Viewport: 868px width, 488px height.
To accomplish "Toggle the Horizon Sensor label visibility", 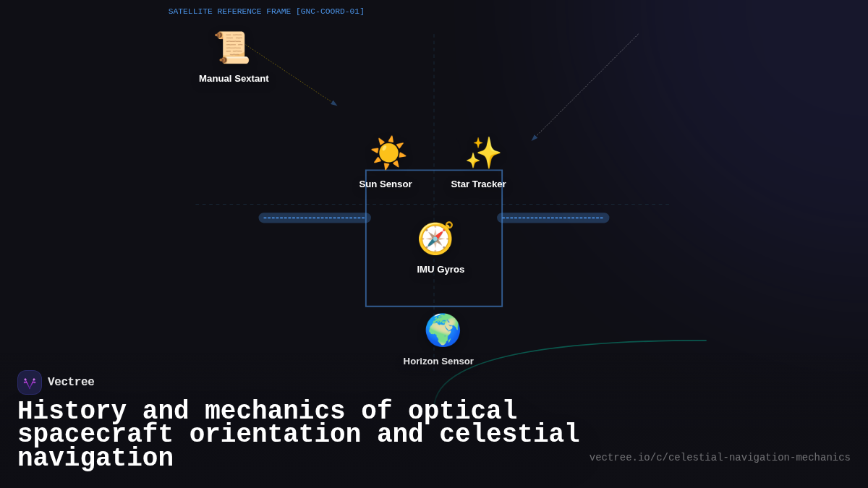I will (438, 361).
